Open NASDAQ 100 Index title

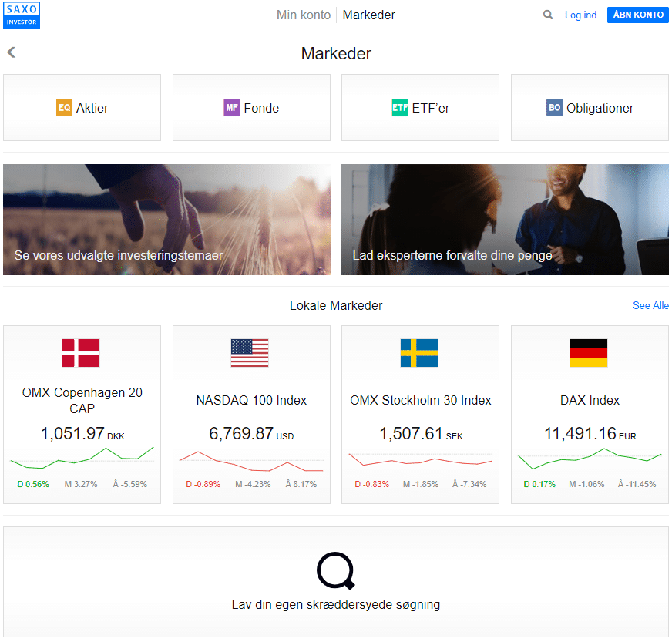251,400
